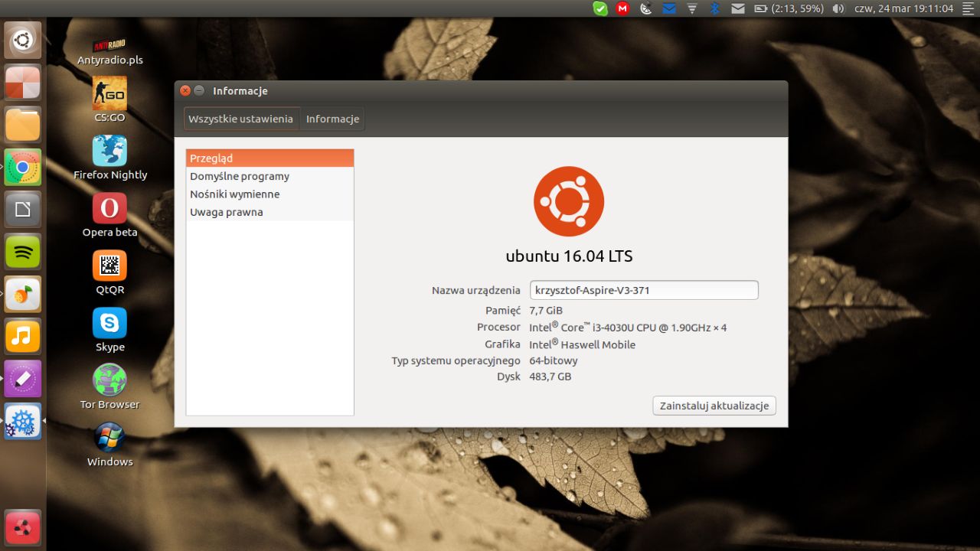The height and width of the screenshot is (551, 980).
Task: Open the grey document icon in the launcher
Action: point(23,210)
